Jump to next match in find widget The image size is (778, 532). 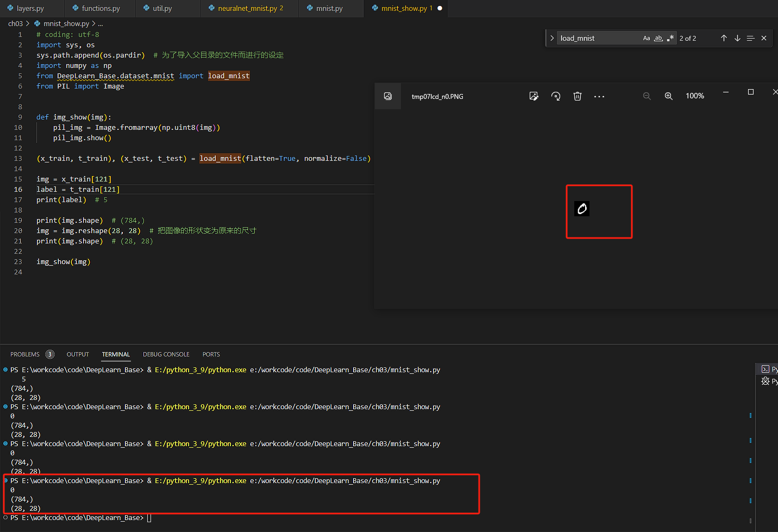pos(737,38)
